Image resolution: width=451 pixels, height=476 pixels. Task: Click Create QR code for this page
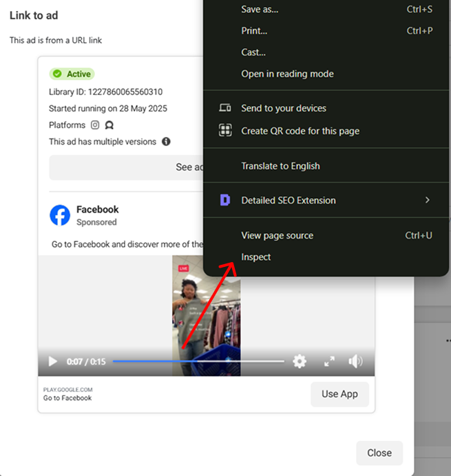(326, 131)
